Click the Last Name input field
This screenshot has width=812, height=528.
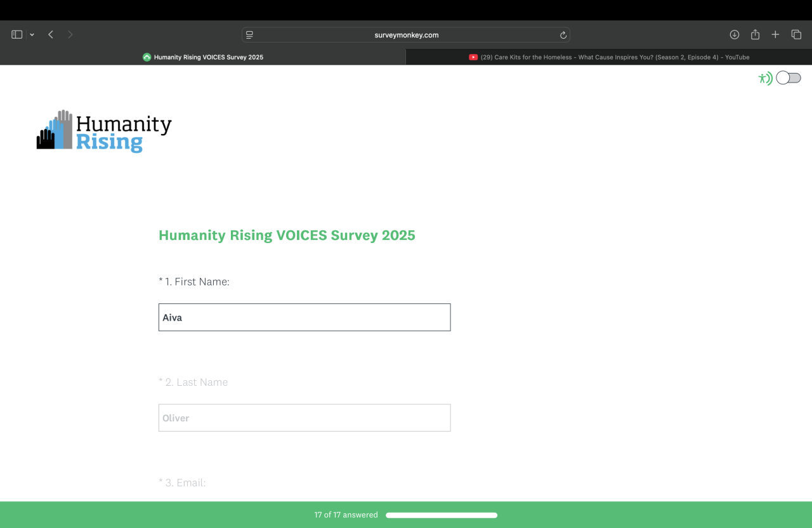(x=304, y=418)
